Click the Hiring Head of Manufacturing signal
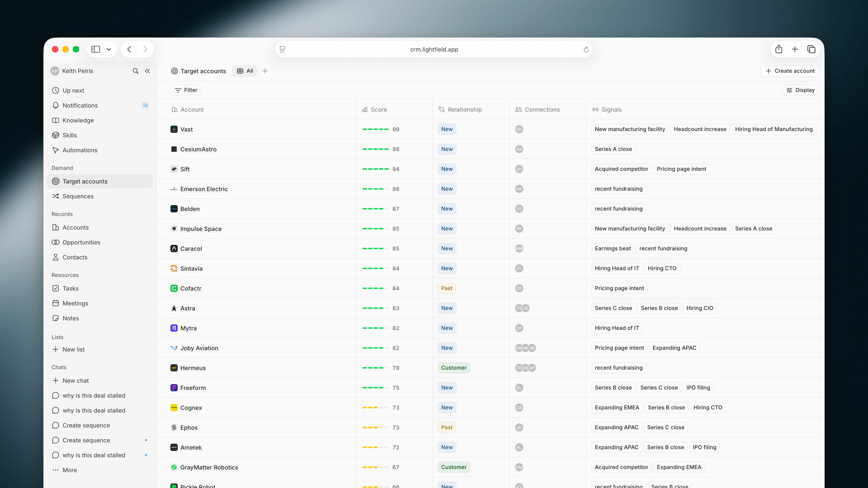 tap(774, 129)
